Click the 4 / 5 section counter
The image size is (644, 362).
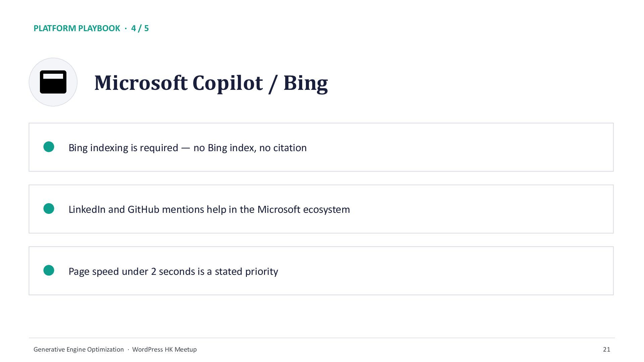point(140,28)
